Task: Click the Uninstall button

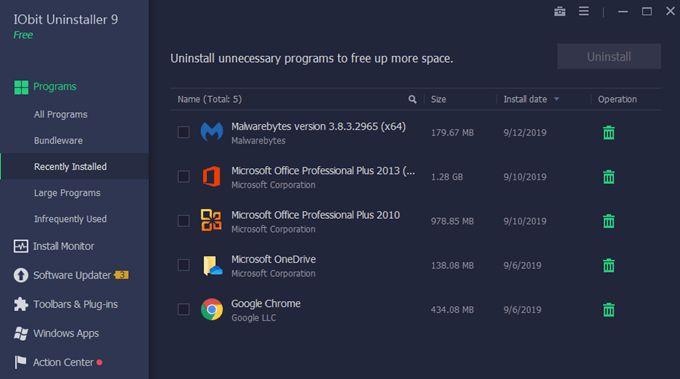Action: pos(609,56)
